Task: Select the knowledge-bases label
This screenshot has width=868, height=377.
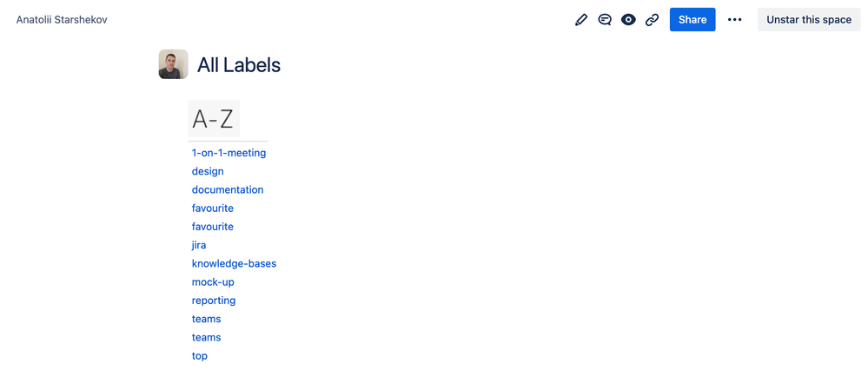Action: click(x=234, y=263)
